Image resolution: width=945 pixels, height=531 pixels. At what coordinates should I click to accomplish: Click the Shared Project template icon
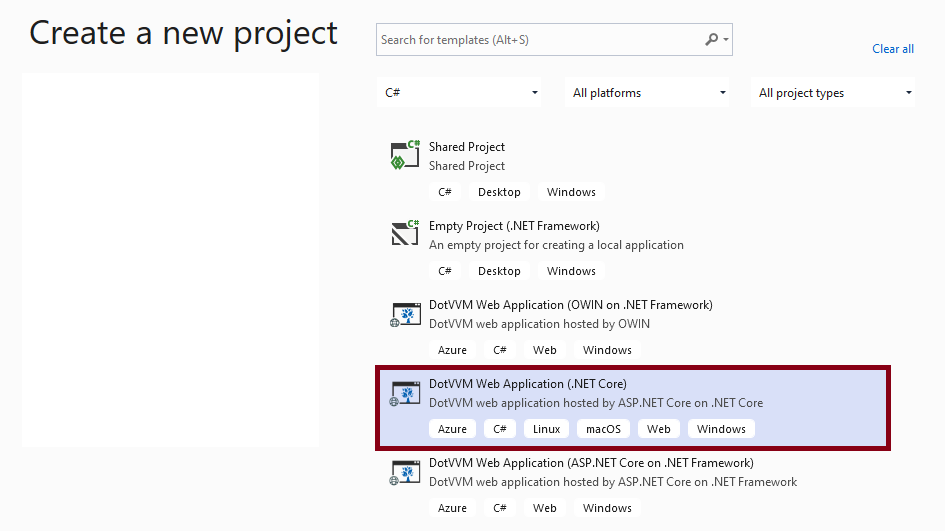click(405, 155)
